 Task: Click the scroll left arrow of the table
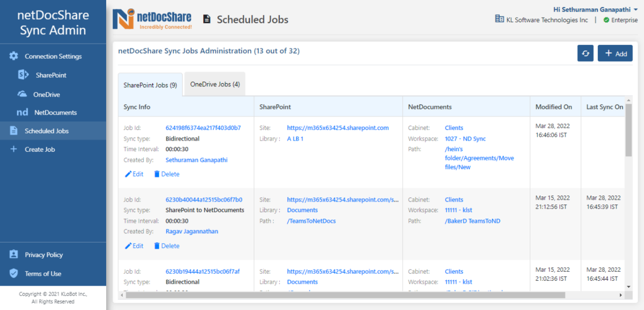121,295
